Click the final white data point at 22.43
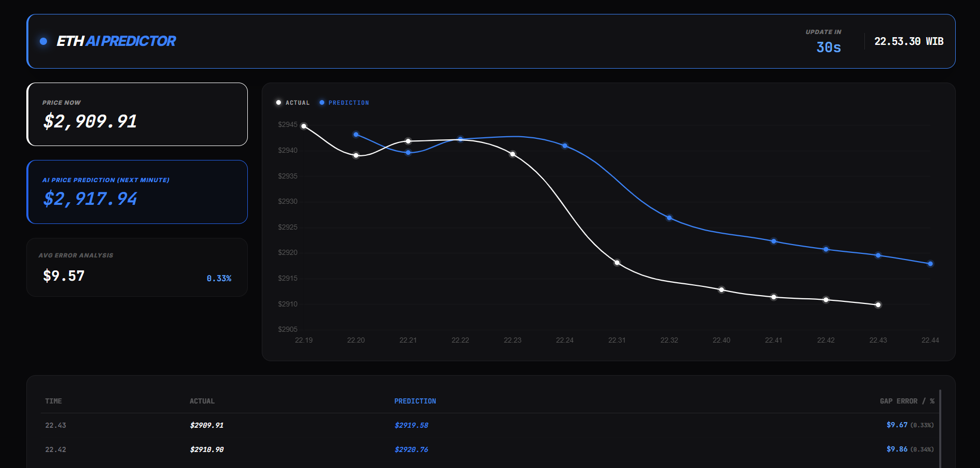 878,304
